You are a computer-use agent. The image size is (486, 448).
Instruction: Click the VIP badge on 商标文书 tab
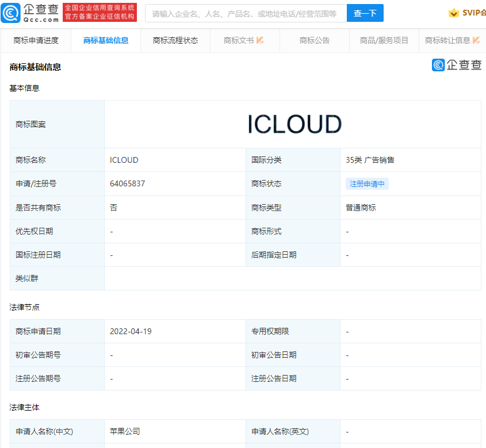coord(260,40)
